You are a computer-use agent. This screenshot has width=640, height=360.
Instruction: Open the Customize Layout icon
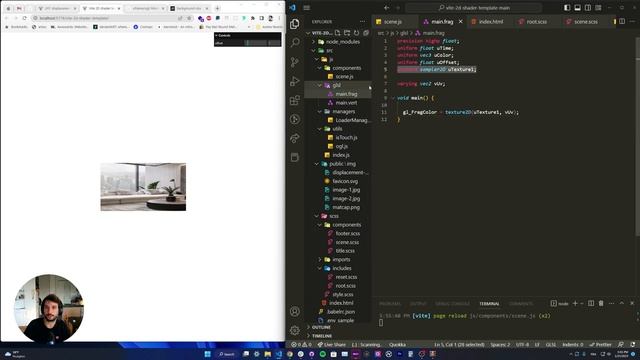(x=598, y=8)
